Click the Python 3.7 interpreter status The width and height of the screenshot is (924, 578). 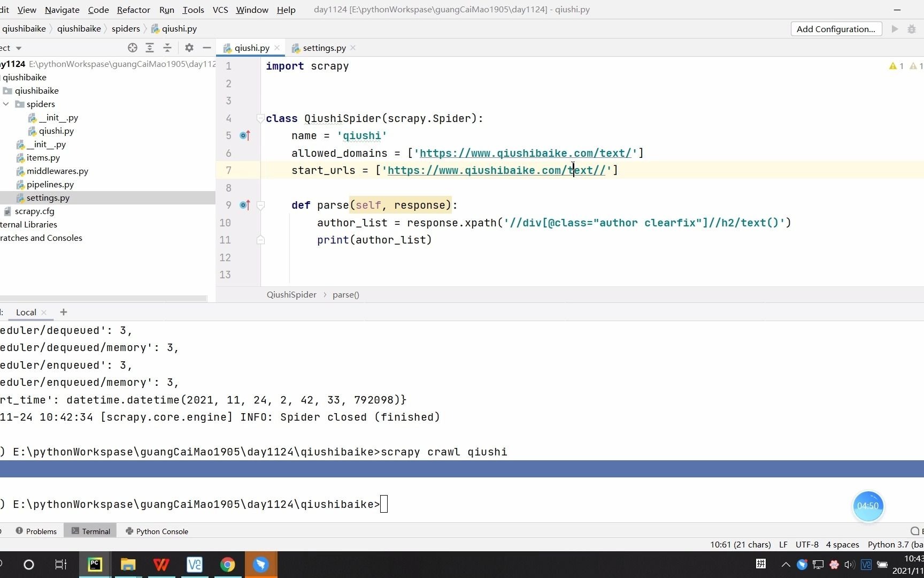895,544
